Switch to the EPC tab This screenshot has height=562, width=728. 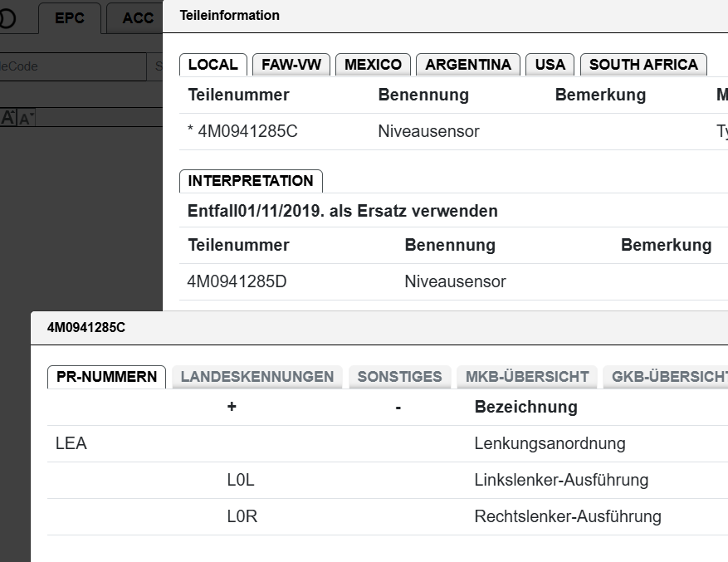pos(70,18)
